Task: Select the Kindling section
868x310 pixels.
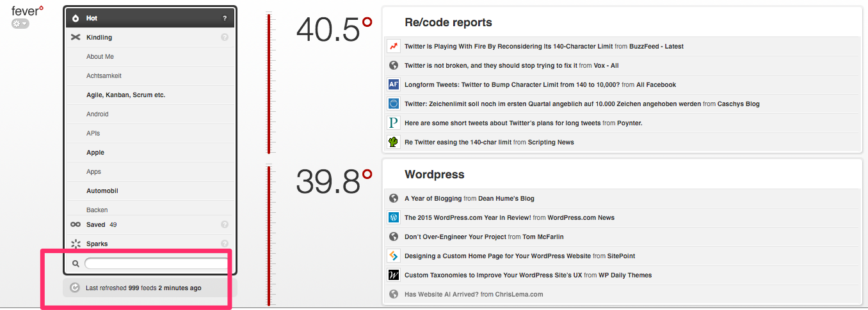Action: tap(150, 37)
